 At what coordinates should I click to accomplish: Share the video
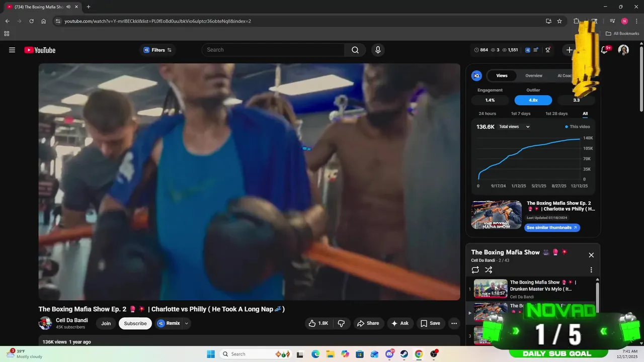368,323
